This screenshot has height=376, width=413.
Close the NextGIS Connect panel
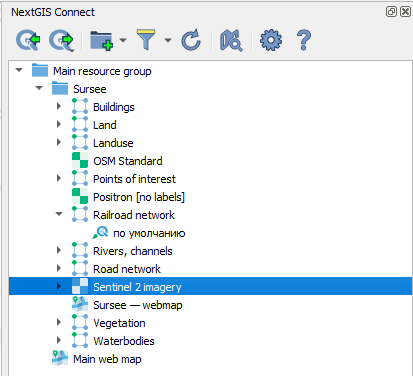coord(405,12)
